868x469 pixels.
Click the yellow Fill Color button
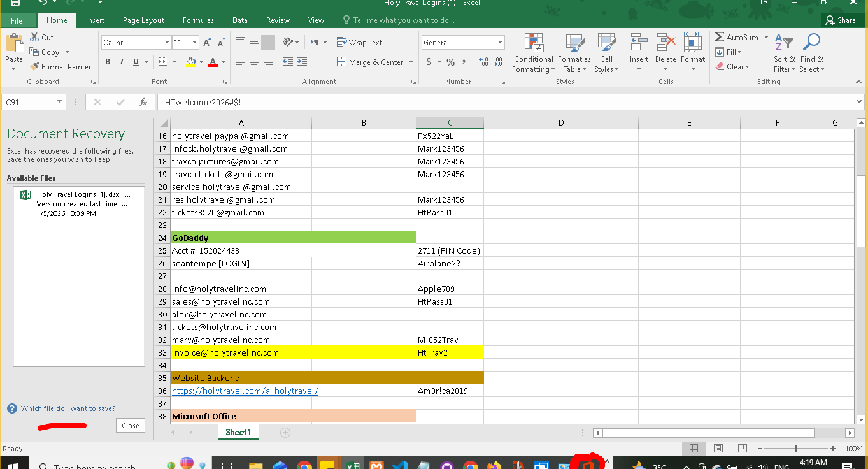191,62
